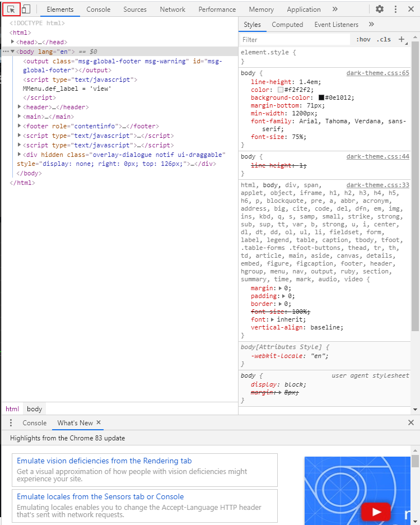
Task: Show more DevTools tabs after Application
Action: click(x=335, y=9)
